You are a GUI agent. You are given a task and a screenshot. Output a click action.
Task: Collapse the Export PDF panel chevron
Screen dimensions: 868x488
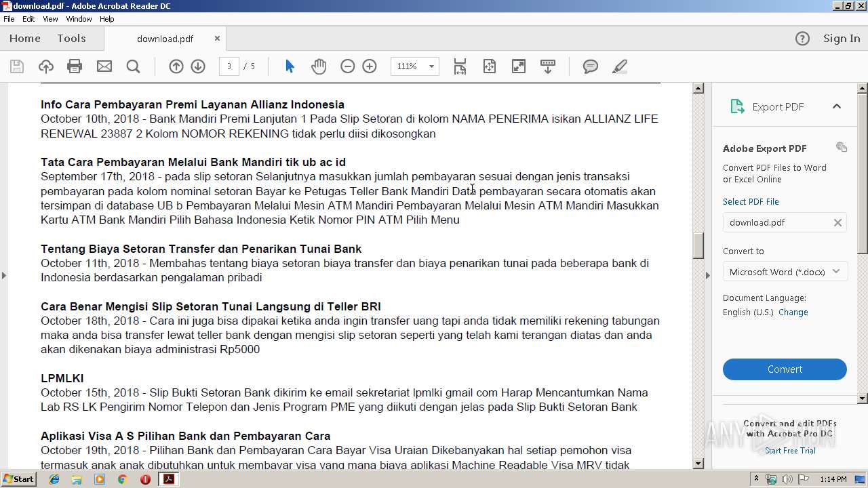[837, 106]
